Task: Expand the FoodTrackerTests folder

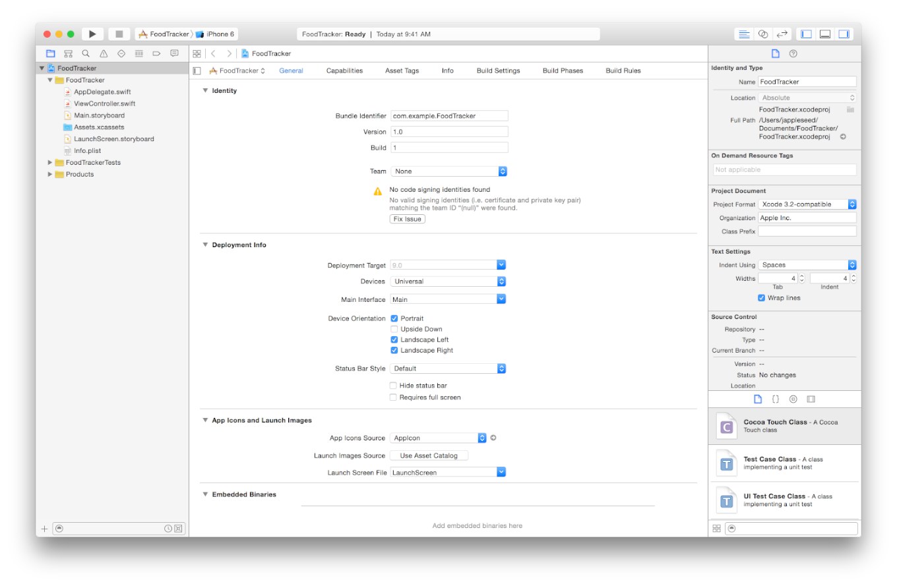Action: click(50, 163)
